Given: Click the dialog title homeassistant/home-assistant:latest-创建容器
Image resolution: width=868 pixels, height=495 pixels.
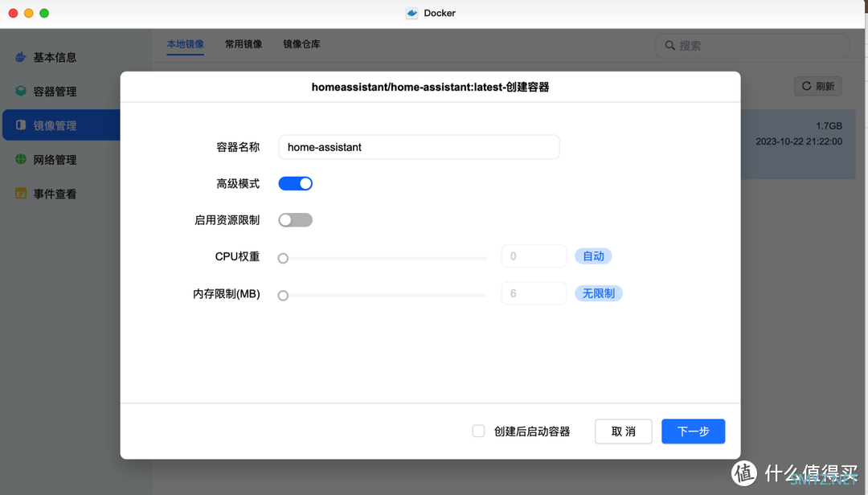Looking at the screenshot, I should point(430,87).
